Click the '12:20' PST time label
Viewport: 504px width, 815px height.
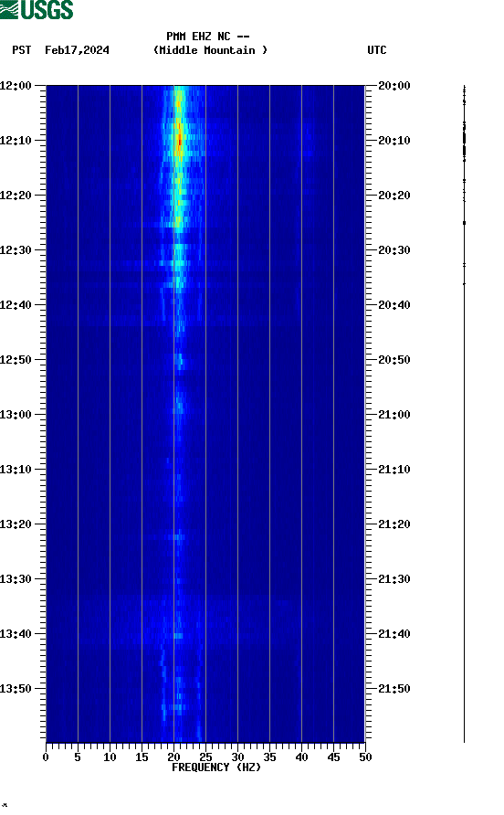pos(16,196)
